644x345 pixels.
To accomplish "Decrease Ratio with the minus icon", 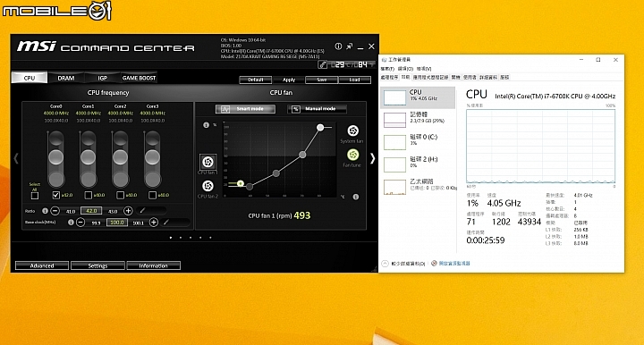I will [x=55, y=211].
